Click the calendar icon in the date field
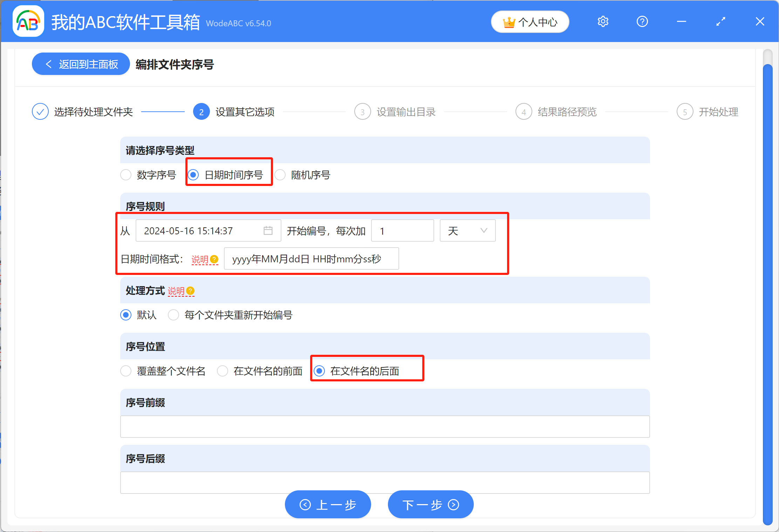 click(268, 230)
